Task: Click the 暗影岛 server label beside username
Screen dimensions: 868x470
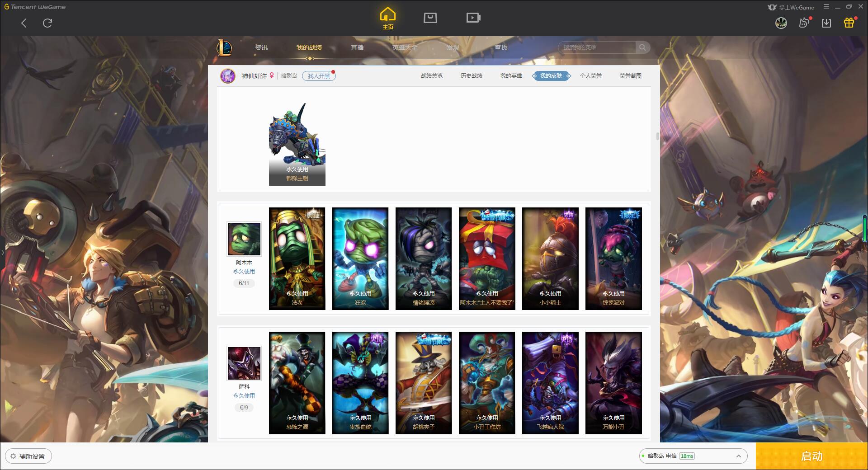Action: [x=289, y=76]
